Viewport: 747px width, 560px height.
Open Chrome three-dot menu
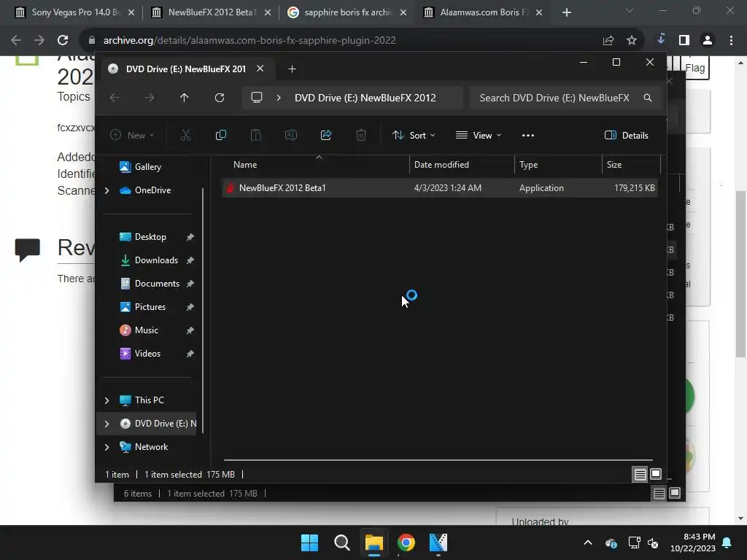click(x=731, y=40)
